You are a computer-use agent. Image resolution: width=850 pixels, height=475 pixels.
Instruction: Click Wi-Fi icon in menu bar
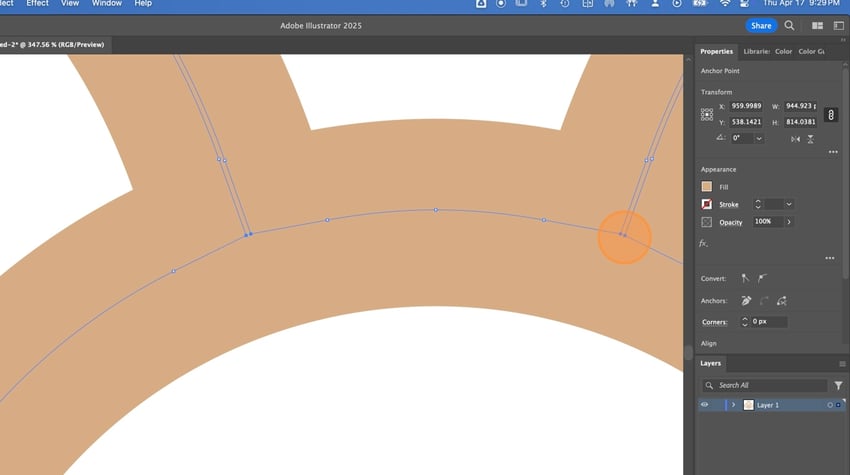(725, 4)
